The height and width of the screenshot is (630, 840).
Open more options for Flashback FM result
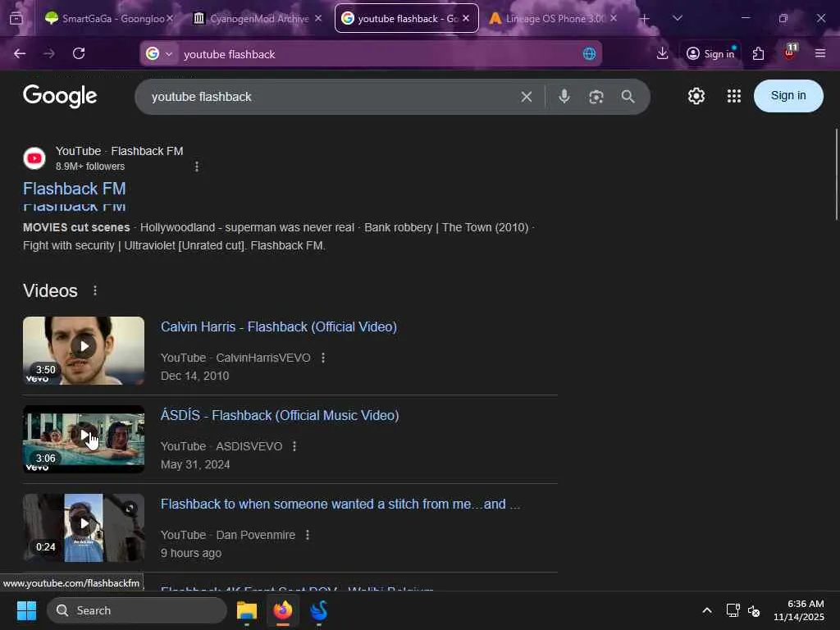tap(197, 167)
